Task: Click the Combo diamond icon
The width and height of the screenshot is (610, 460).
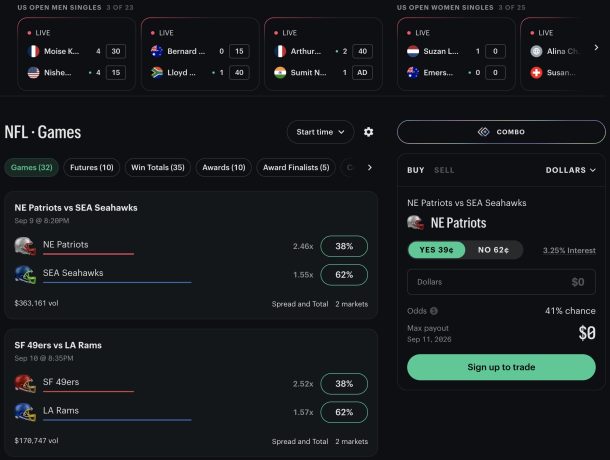Action: pos(484,132)
